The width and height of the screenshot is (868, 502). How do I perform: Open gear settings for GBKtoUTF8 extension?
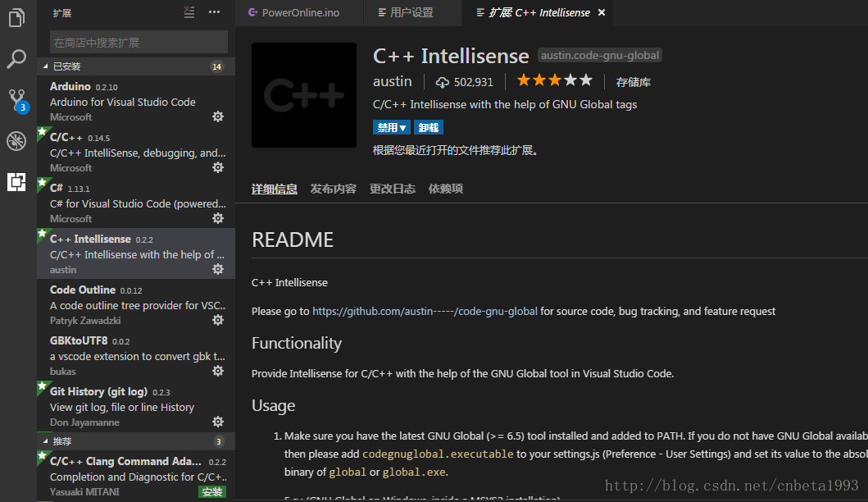point(218,371)
